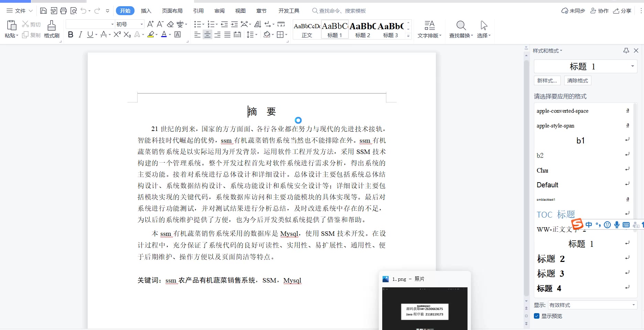
Task: Click the 1.png photo thumbnail
Action: [425, 308]
